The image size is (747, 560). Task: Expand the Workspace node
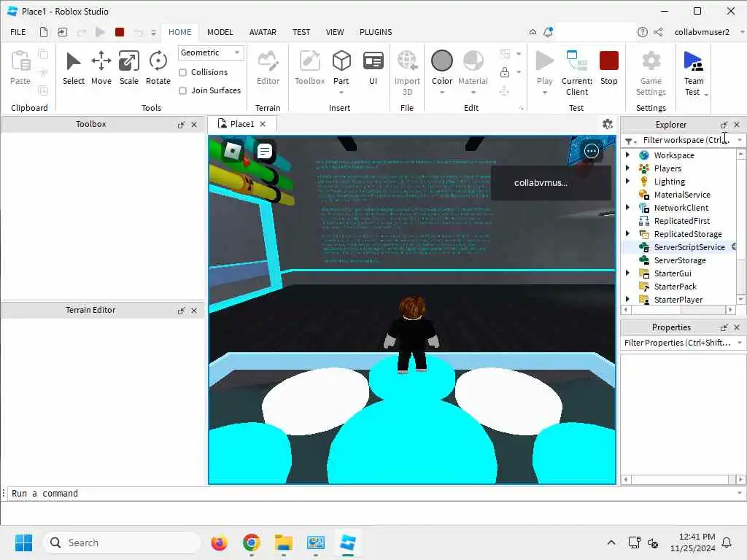pos(627,155)
